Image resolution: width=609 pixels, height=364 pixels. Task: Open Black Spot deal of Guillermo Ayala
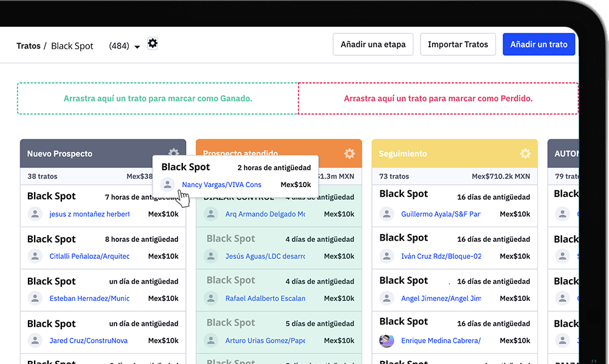404,193
